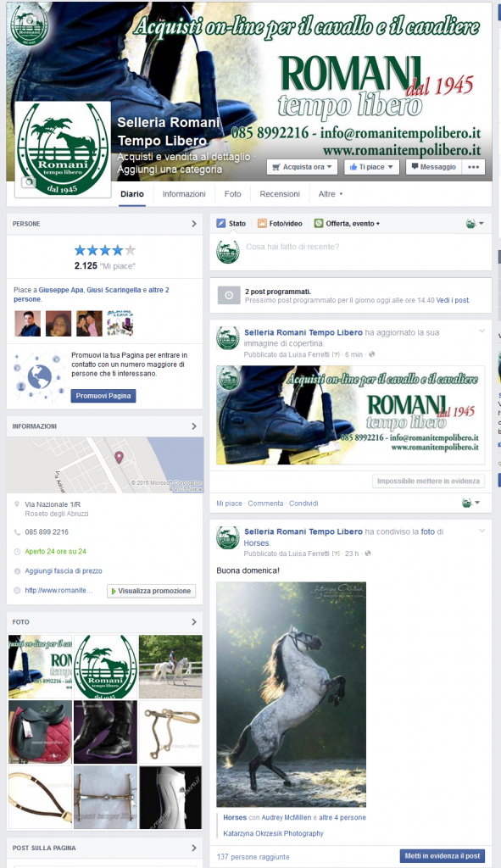The width and height of the screenshot is (501, 868).
Task: Open Giuseppe Apa profile link
Action: [61, 290]
